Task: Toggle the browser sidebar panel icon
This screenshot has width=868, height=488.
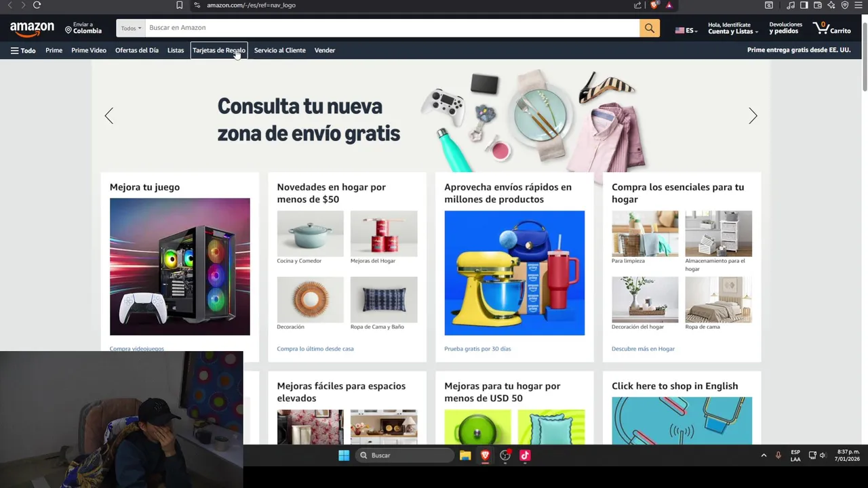Action: pyautogui.click(x=804, y=5)
